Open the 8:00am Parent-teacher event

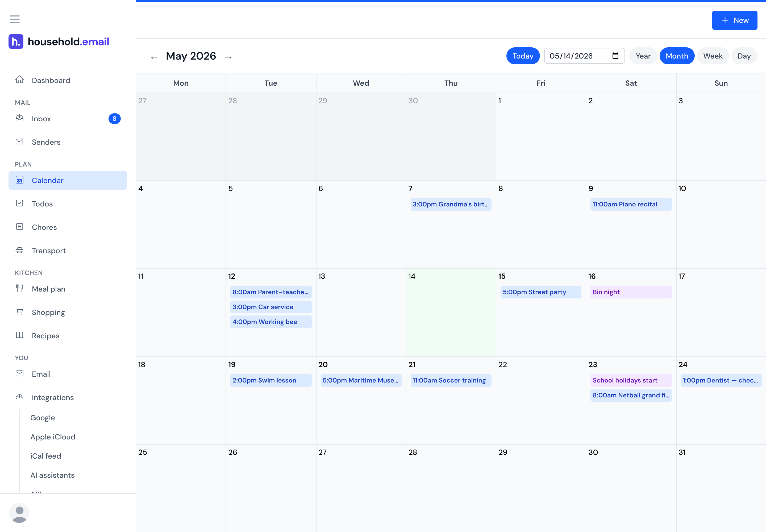click(x=271, y=292)
